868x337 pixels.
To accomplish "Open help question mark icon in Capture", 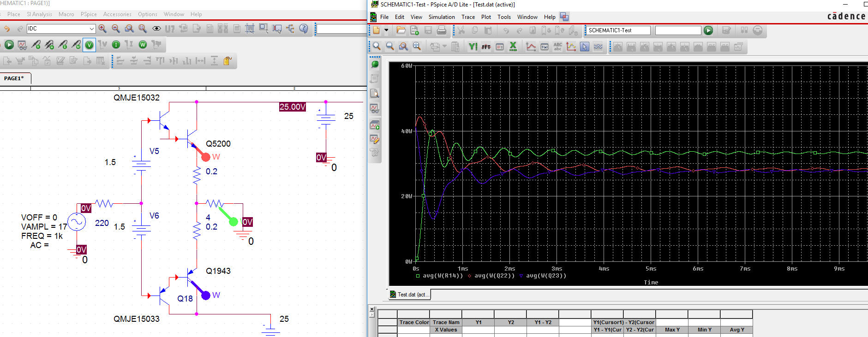I will 304,29.
